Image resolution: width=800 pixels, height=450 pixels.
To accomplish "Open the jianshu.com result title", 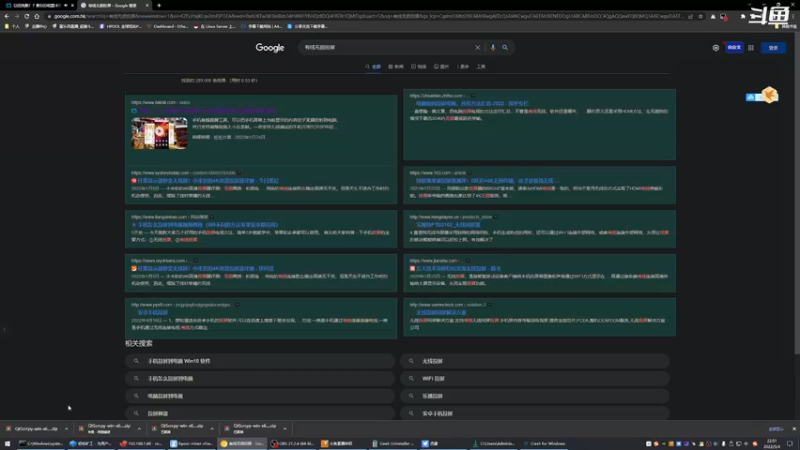I will pyautogui.click(x=458, y=268).
